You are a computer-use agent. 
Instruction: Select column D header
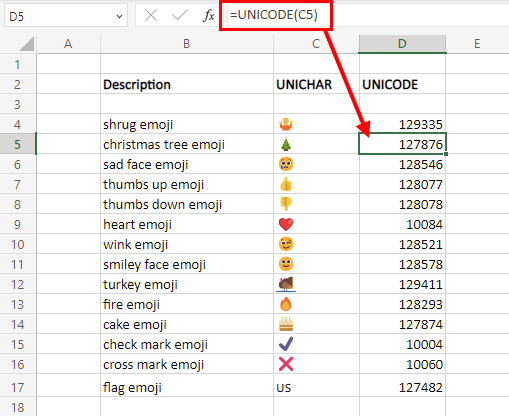[x=402, y=44]
